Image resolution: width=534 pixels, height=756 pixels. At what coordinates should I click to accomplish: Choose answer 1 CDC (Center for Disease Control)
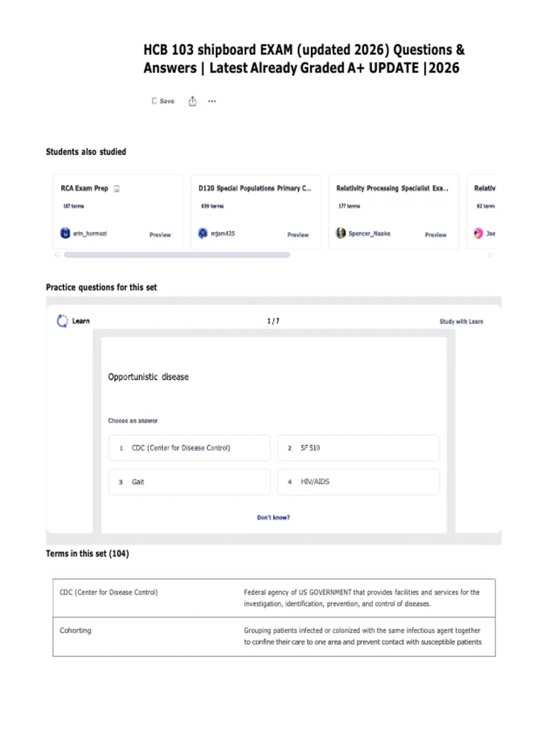click(x=190, y=448)
